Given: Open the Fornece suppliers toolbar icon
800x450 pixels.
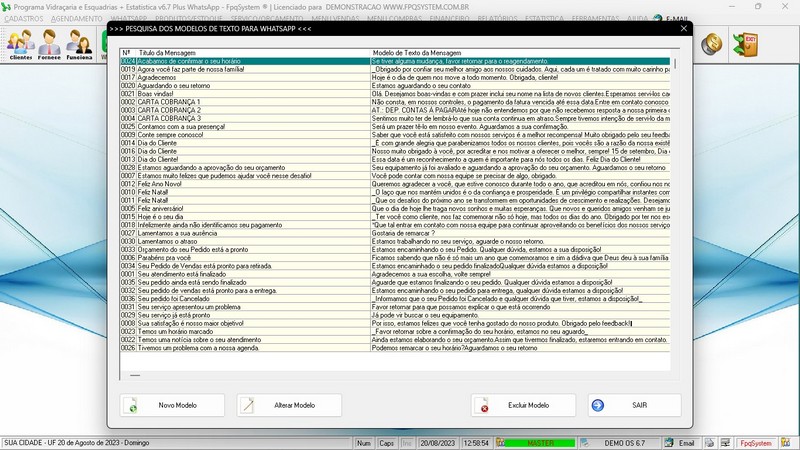Looking at the screenshot, I should click(x=49, y=45).
